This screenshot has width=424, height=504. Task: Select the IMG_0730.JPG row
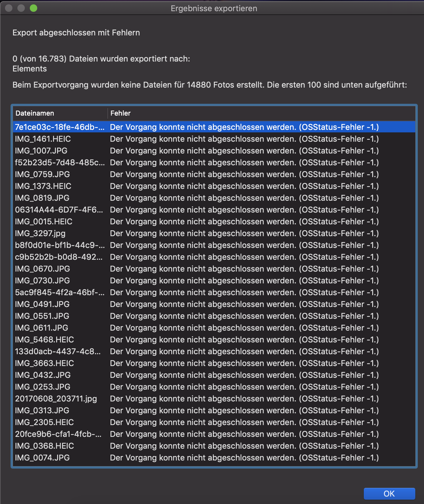(x=43, y=281)
